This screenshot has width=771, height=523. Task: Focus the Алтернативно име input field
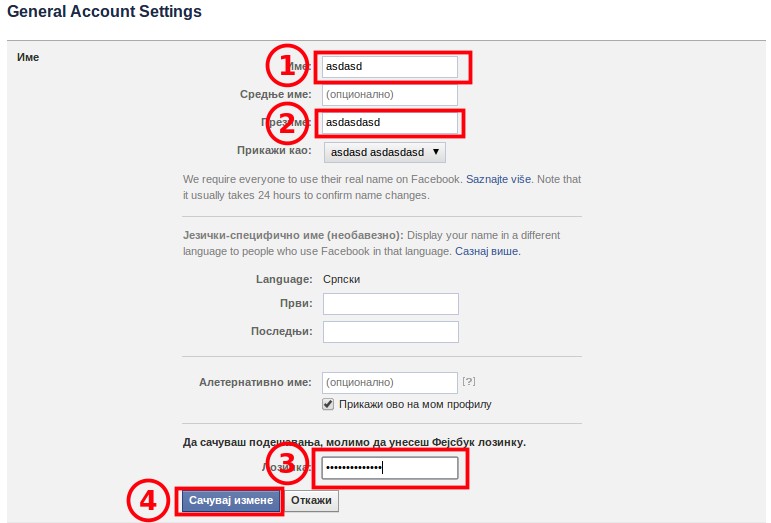(x=389, y=382)
